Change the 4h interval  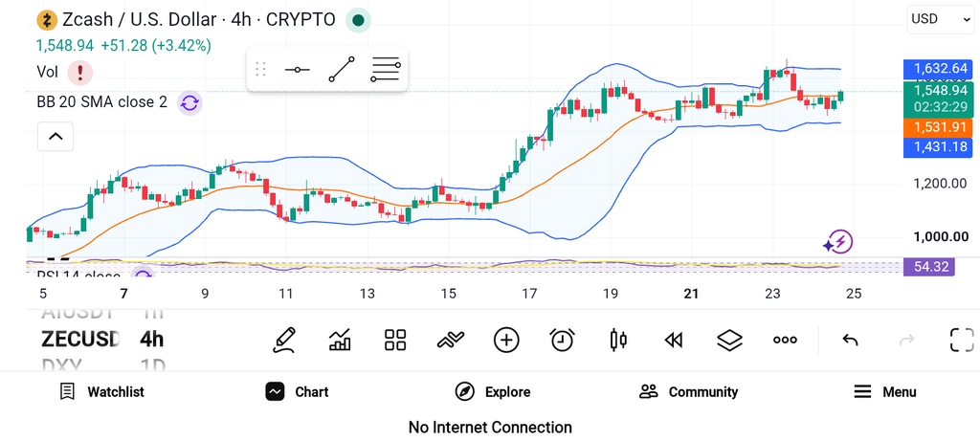(x=152, y=340)
